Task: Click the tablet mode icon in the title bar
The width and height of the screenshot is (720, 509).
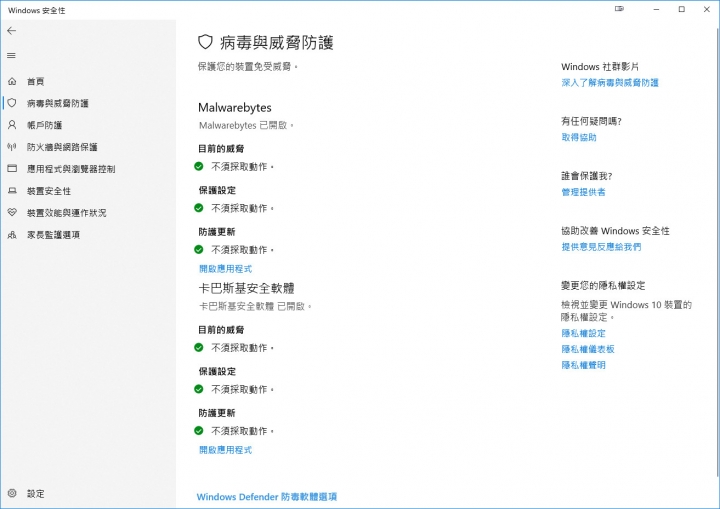Action: pyautogui.click(x=619, y=9)
